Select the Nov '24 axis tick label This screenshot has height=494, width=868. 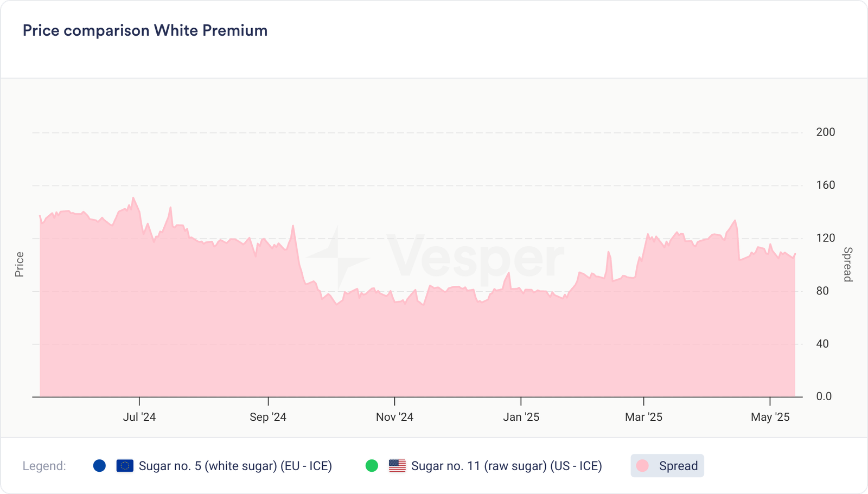coord(394,417)
